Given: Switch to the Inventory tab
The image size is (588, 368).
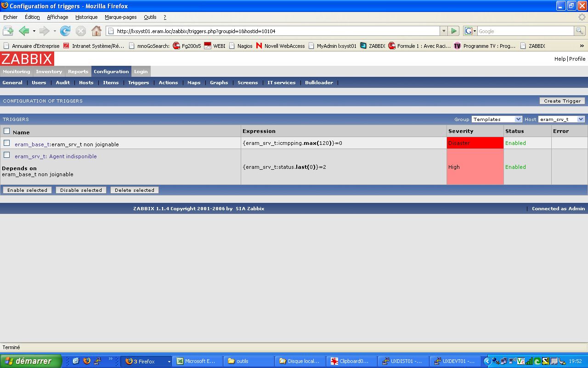Looking at the screenshot, I should (49, 72).
